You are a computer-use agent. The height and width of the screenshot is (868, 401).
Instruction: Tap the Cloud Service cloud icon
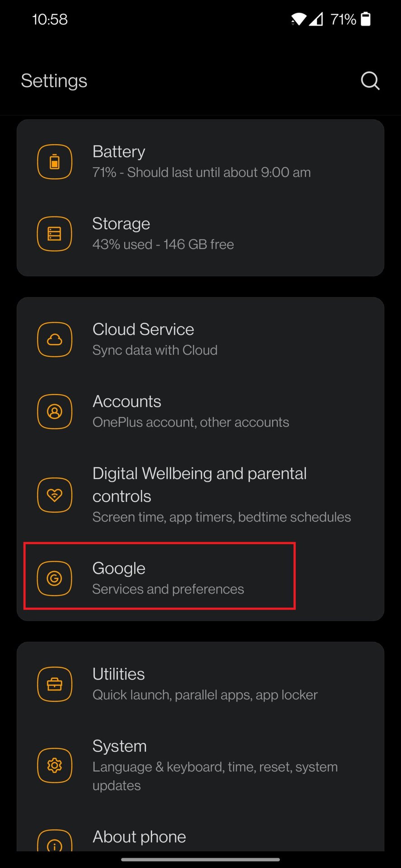pos(55,340)
